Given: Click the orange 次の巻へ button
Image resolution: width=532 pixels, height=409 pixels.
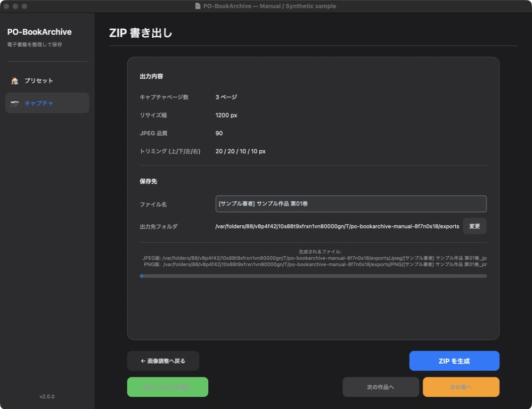Looking at the screenshot, I should [x=461, y=387].
